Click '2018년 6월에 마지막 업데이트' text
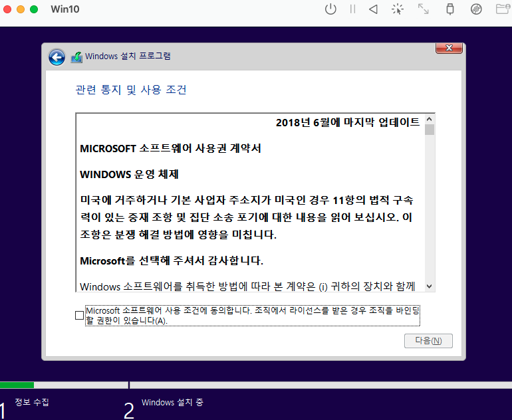The height and width of the screenshot is (420, 512). coord(348,122)
